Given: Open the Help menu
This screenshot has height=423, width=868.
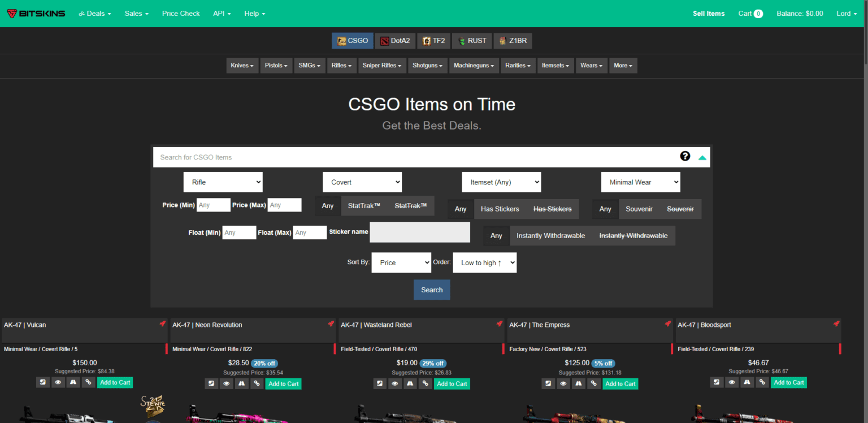Looking at the screenshot, I should (255, 14).
